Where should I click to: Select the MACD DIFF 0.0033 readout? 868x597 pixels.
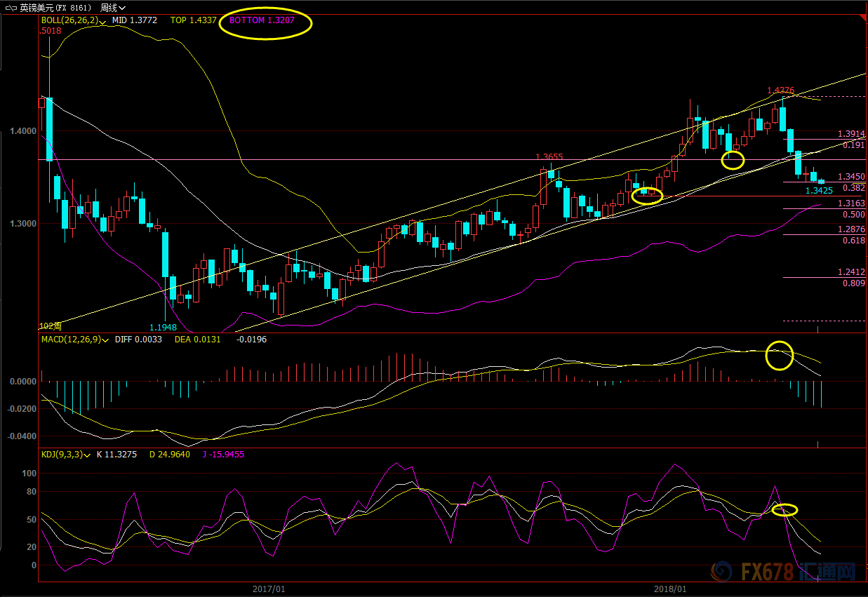coord(141,340)
